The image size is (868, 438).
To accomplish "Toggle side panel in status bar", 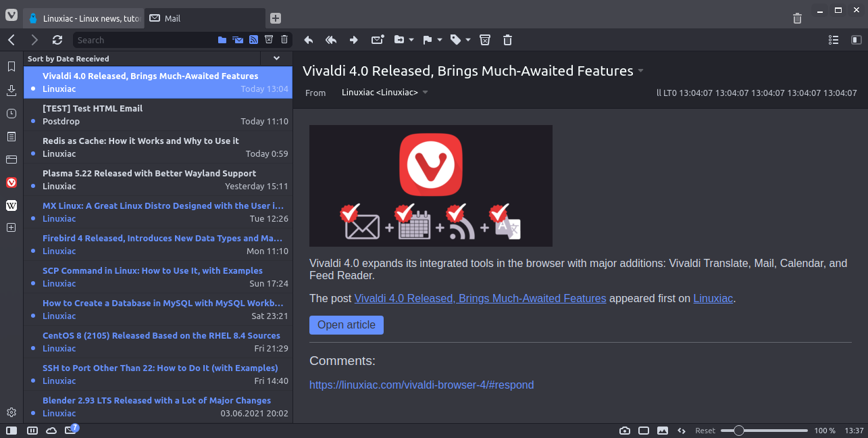I will coord(12,430).
